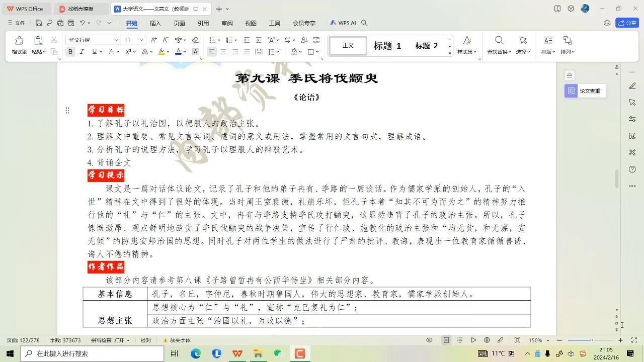Decrease font size with the A- icon
Image resolution: width=644 pixels, height=362 pixels.
(x=166, y=40)
